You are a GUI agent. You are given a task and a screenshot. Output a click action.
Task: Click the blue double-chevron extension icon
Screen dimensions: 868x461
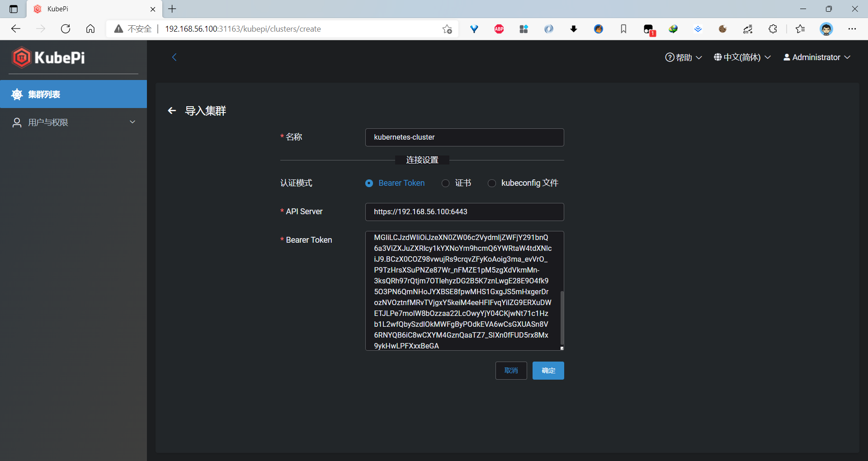tap(698, 29)
